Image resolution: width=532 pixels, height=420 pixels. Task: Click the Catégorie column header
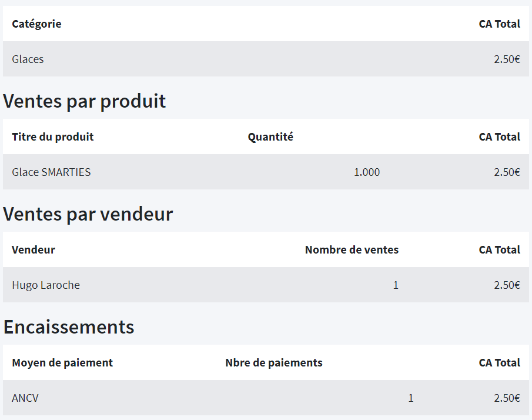tap(36, 24)
